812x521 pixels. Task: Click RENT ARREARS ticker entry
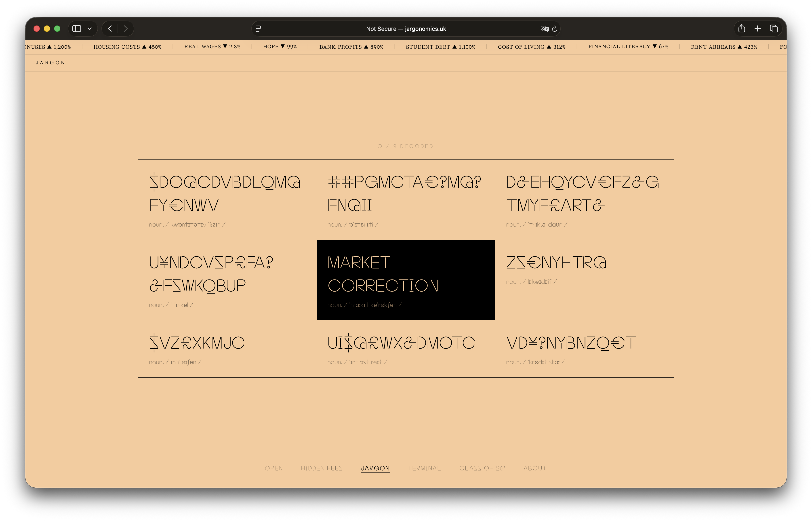pyautogui.click(x=724, y=47)
